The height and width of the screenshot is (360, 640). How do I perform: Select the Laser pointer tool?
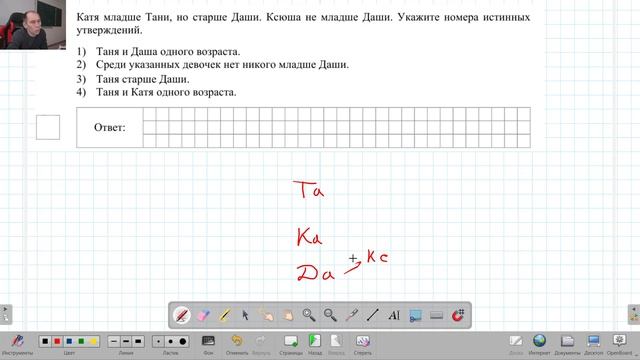351,315
